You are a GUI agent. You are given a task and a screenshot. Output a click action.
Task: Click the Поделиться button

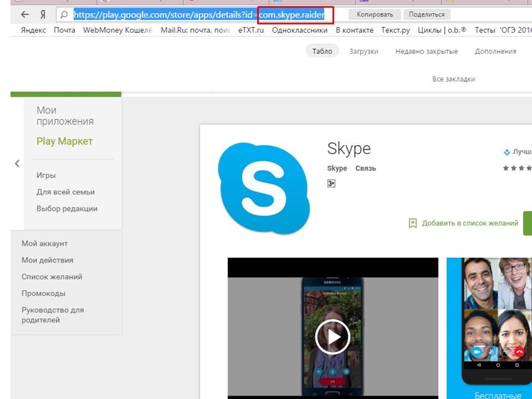[x=426, y=14]
